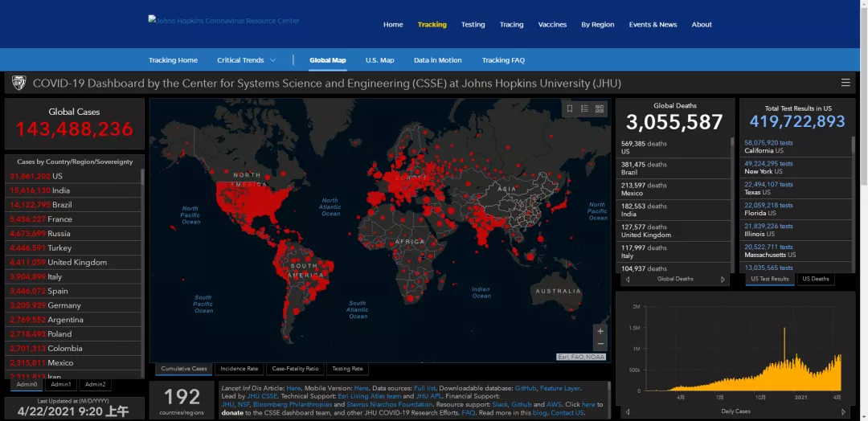Open the map bookmarks icon

[x=570, y=109]
